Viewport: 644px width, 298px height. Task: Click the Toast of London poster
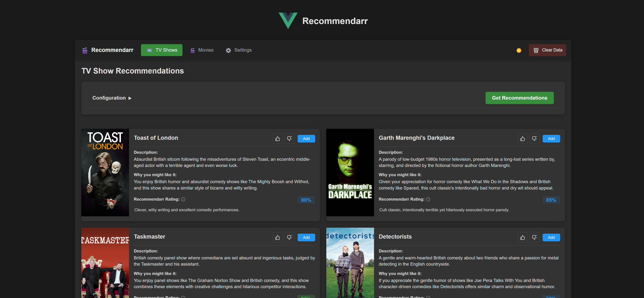pyautogui.click(x=105, y=173)
